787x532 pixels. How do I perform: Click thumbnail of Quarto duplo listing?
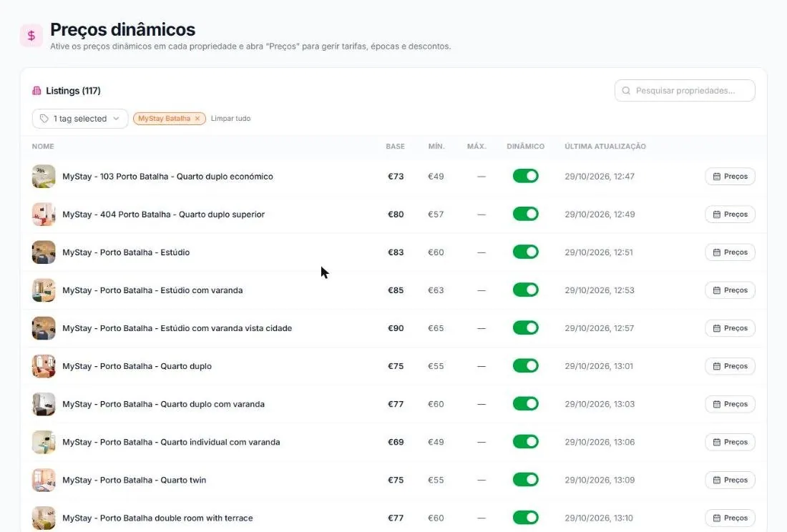44,366
